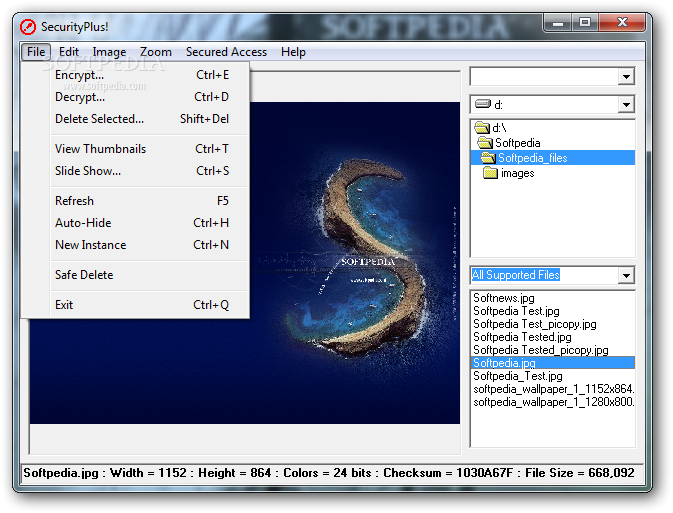The image size is (673, 513).
Task: Open the File menu
Action: (36, 52)
